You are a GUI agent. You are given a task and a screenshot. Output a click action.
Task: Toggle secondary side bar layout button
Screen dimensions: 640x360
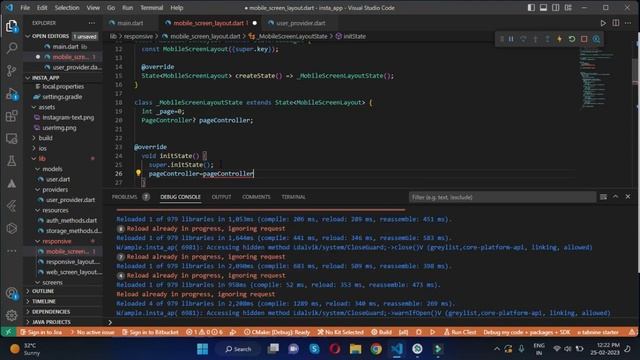pos(556,8)
